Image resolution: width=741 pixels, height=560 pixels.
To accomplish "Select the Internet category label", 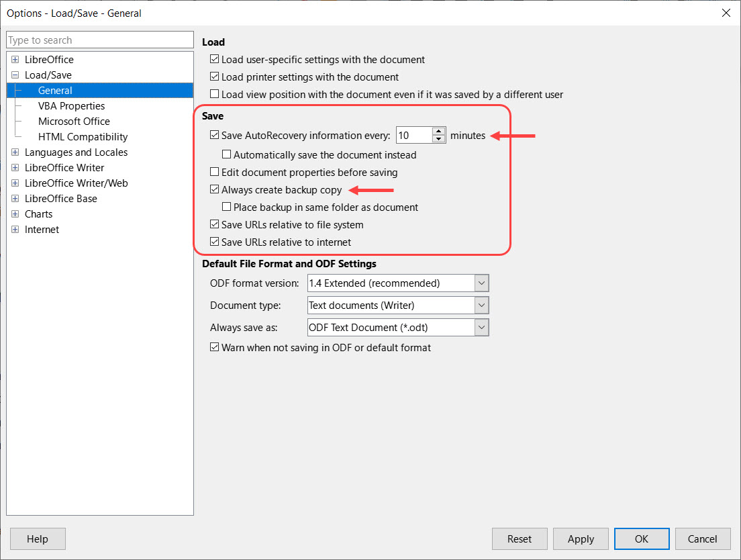I will [x=42, y=230].
